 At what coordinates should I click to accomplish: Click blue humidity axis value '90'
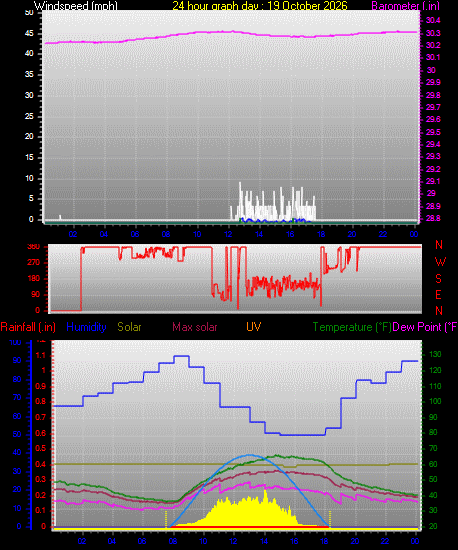click(17, 361)
